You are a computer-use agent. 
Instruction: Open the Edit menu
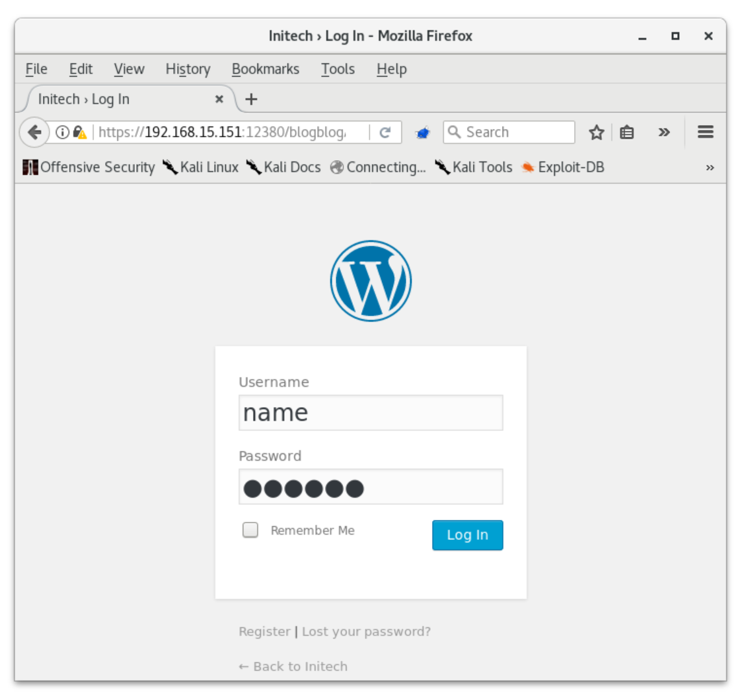pyautogui.click(x=81, y=69)
